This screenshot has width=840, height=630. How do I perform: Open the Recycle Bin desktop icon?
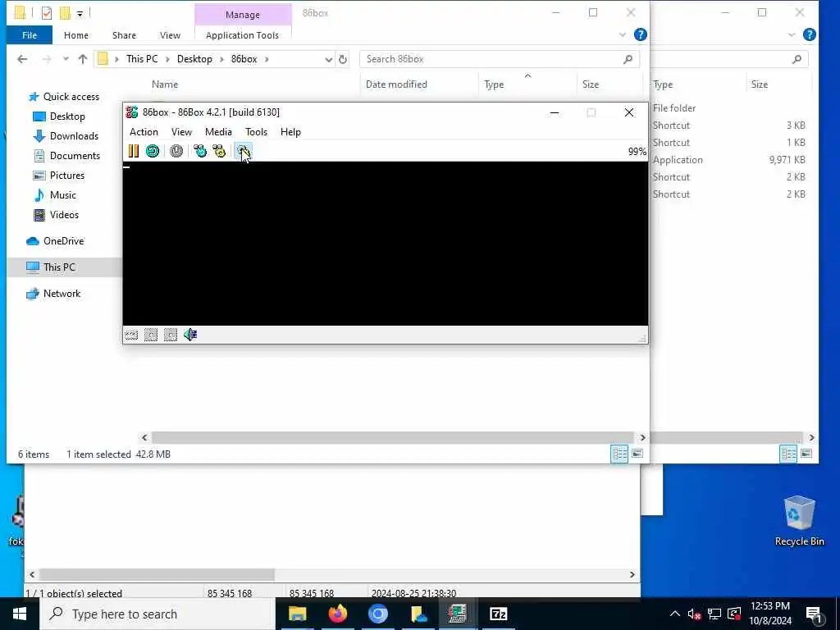799,521
